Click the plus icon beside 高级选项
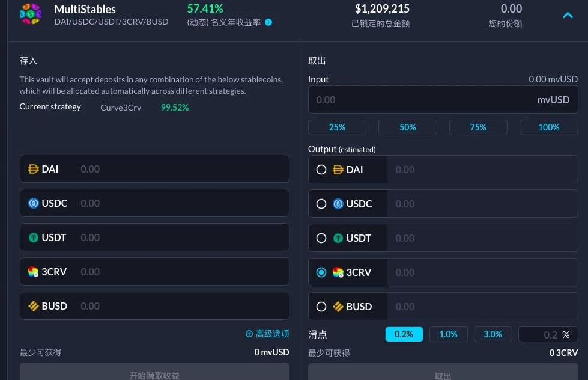Viewport: 588px width, 380px height. (249, 334)
